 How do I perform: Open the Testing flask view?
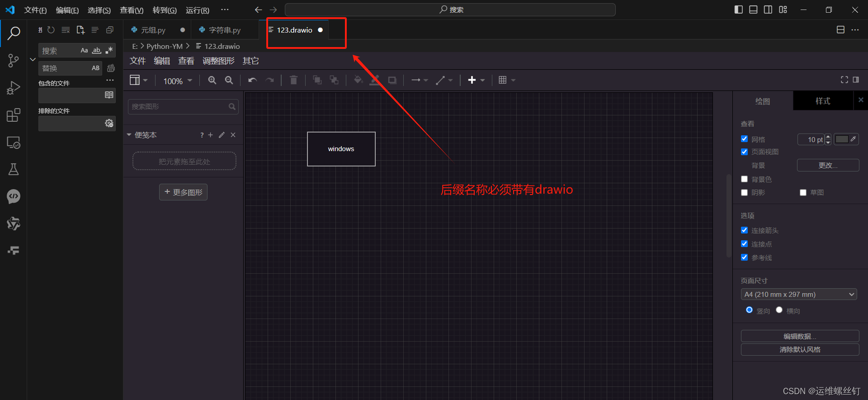point(14,169)
